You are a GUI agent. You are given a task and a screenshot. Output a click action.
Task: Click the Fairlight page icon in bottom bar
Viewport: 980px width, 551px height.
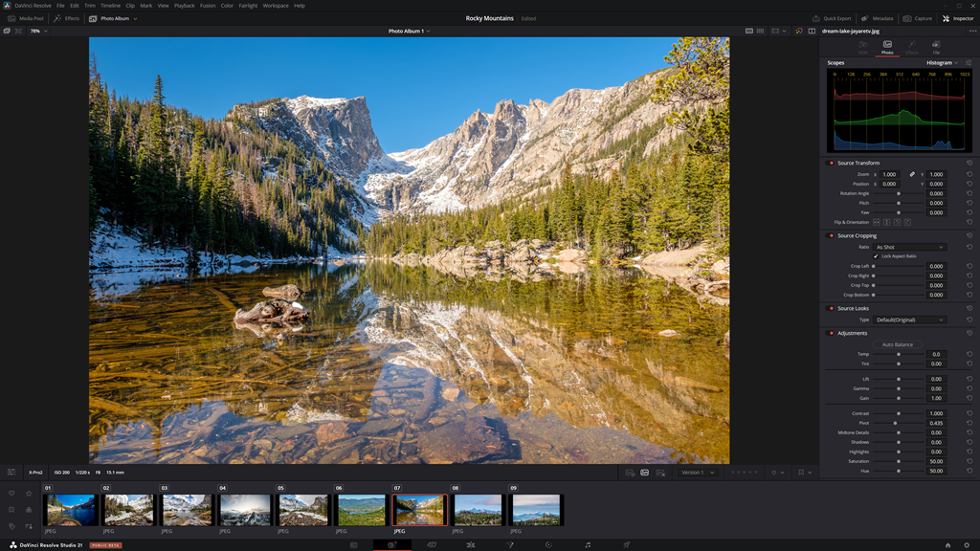pyautogui.click(x=588, y=544)
